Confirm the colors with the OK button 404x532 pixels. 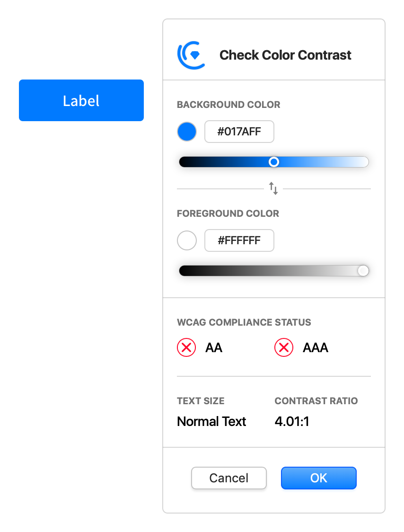319,478
